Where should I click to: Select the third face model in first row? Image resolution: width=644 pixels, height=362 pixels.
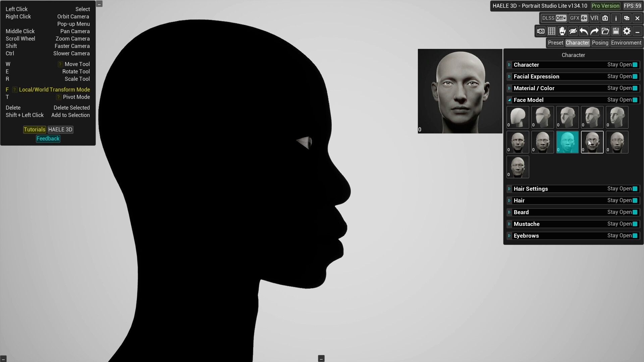pos(568,117)
